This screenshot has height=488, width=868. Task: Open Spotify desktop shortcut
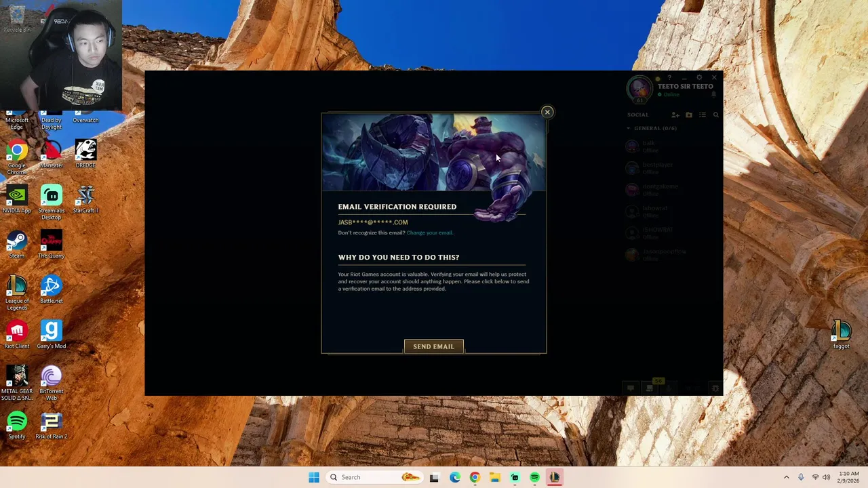(17, 426)
